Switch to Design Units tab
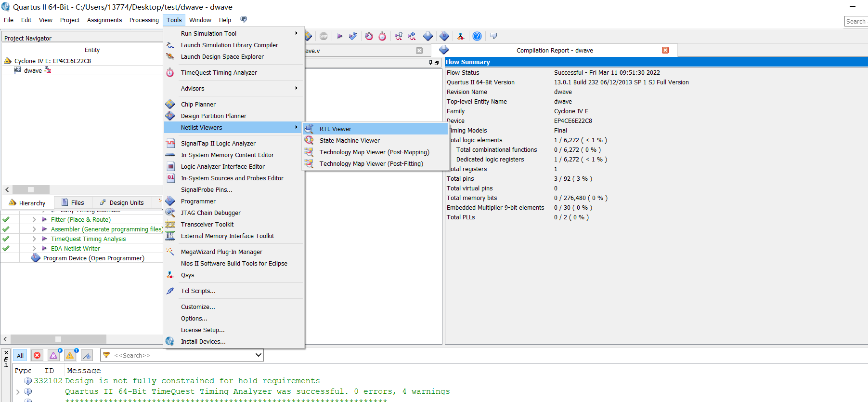Viewport: 868px width, 402px height. coord(122,203)
